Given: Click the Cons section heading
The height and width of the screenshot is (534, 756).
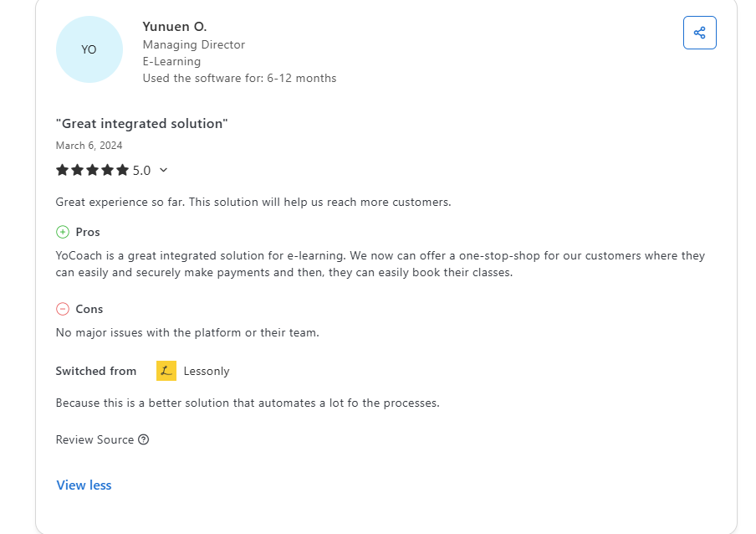Looking at the screenshot, I should pos(89,309).
